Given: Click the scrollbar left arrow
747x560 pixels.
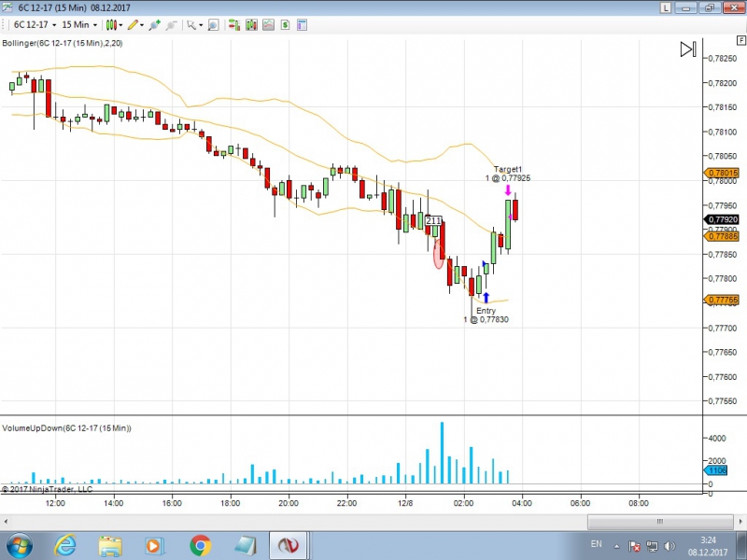Looking at the screenshot, I should (x=6, y=522).
